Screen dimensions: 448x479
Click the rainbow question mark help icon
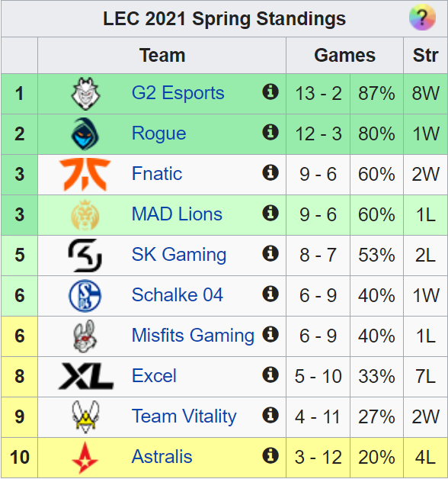click(x=422, y=18)
